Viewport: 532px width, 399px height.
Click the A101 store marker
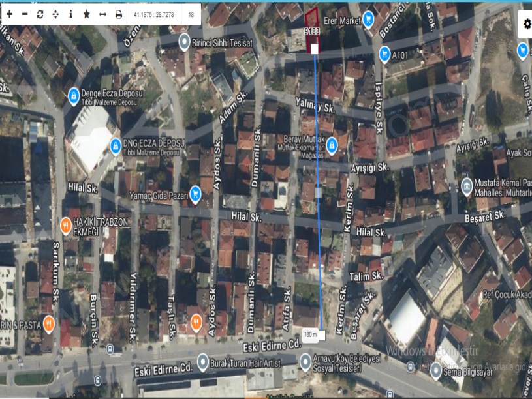tap(384, 54)
